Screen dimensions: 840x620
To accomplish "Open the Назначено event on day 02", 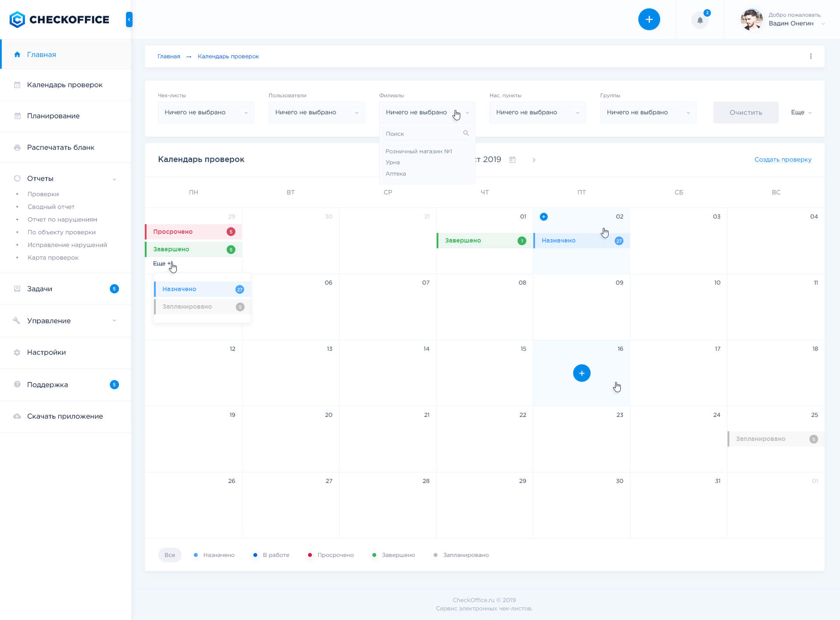I will [581, 240].
